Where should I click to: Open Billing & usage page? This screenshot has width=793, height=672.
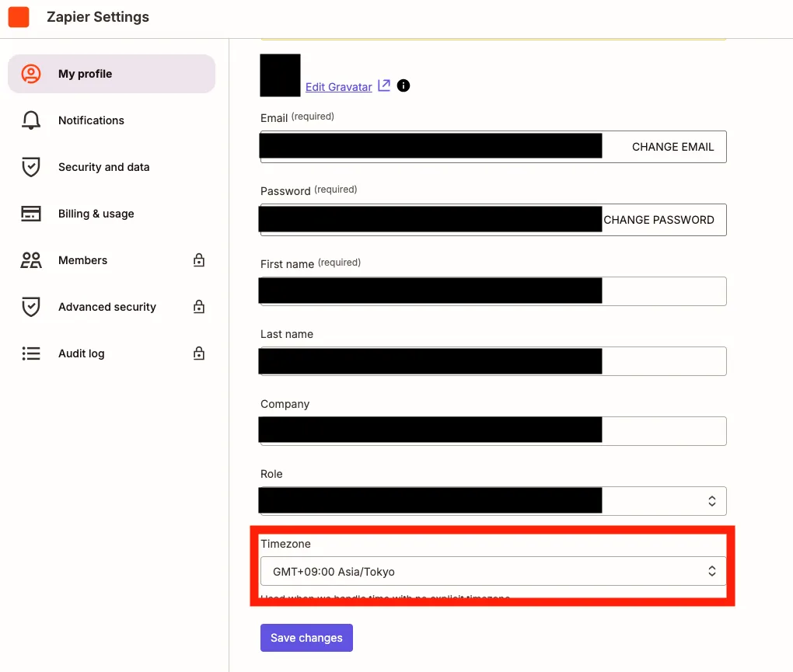[111, 213]
